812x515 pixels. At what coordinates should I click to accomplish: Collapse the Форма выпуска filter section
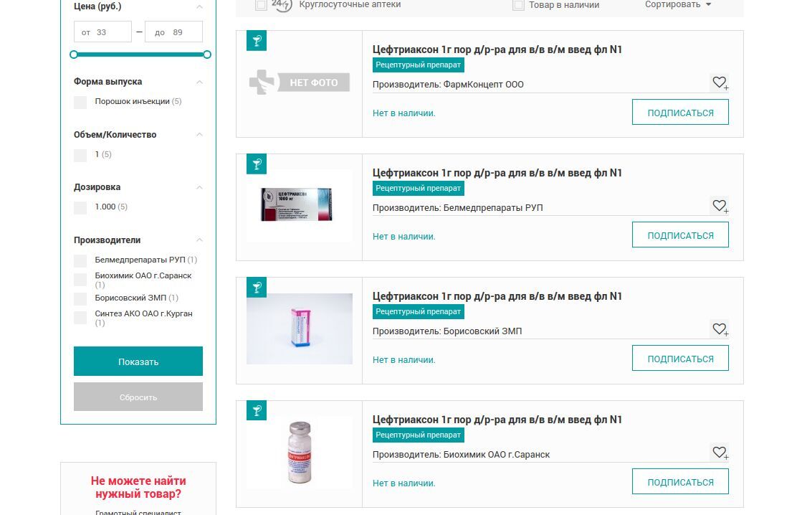[199, 82]
